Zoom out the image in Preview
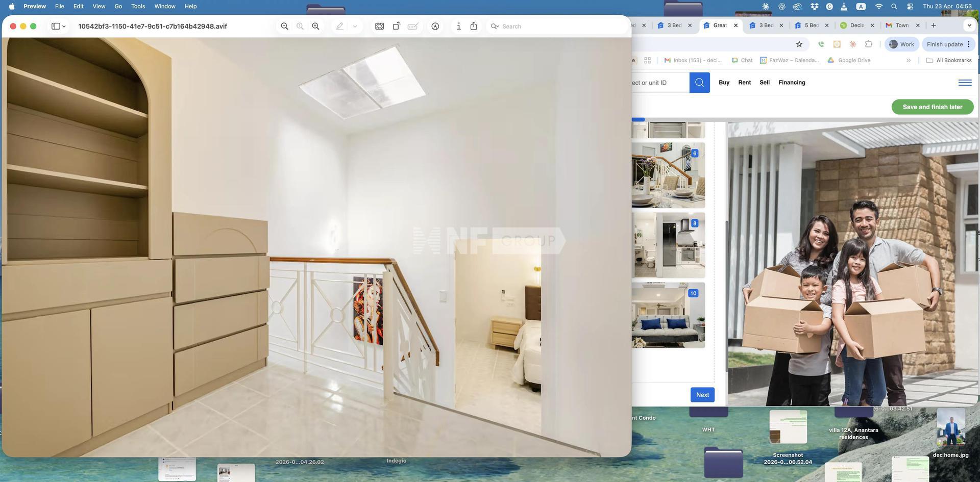This screenshot has width=980, height=482. pyautogui.click(x=284, y=27)
